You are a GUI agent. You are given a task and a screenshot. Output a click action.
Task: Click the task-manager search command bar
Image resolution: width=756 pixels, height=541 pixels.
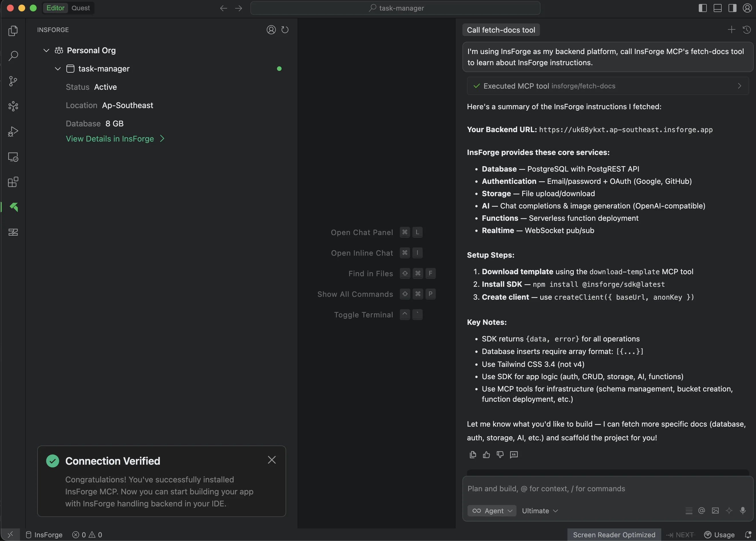tap(395, 8)
